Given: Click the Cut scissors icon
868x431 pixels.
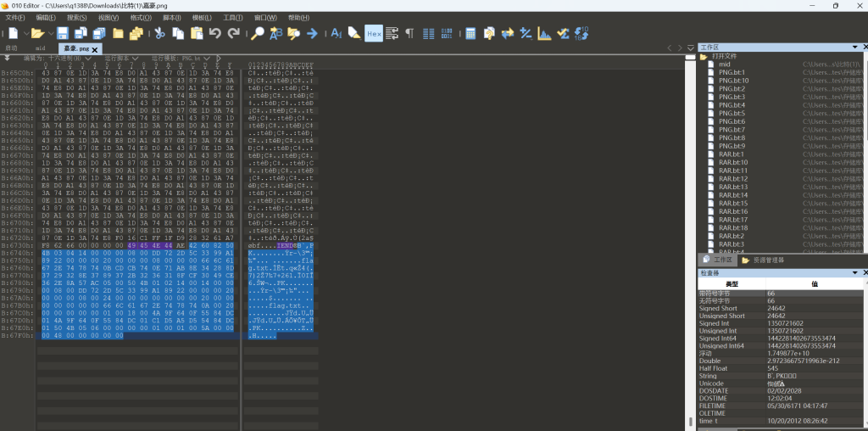Looking at the screenshot, I should [x=159, y=33].
